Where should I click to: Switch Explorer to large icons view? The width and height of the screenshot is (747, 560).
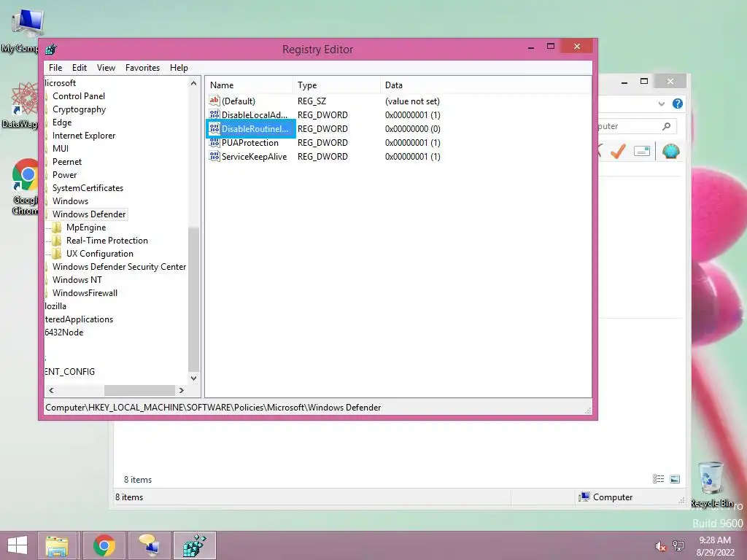[x=675, y=479]
